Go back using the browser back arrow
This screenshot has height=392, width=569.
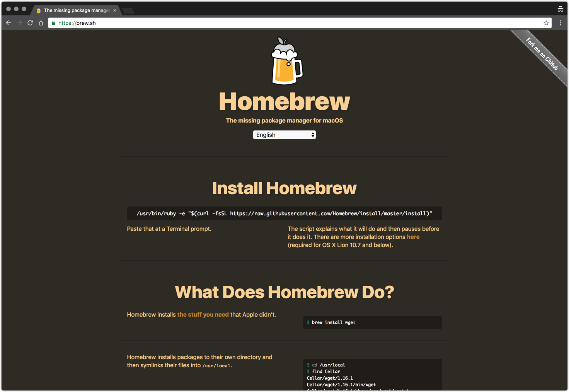9,23
